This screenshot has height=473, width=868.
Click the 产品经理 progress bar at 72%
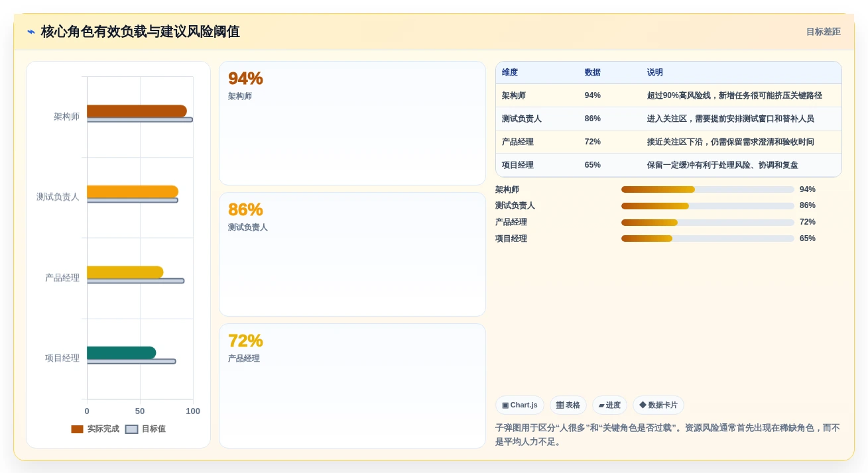click(x=708, y=223)
